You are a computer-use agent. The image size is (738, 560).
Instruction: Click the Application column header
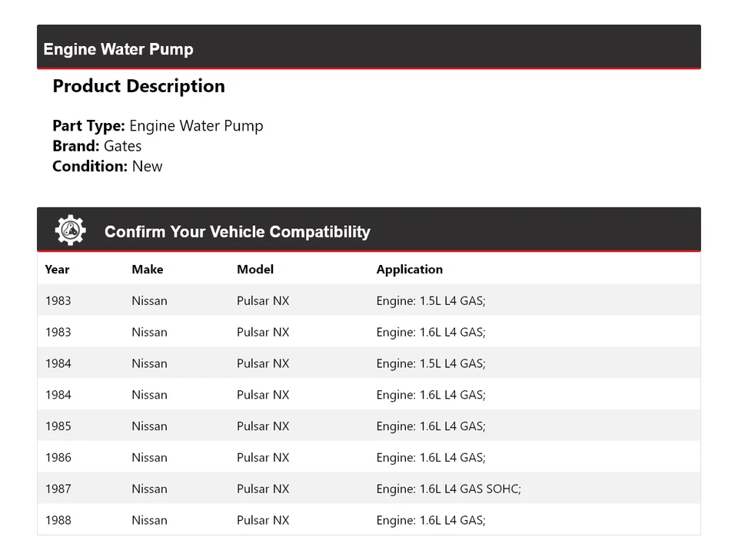[x=410, y=270]
